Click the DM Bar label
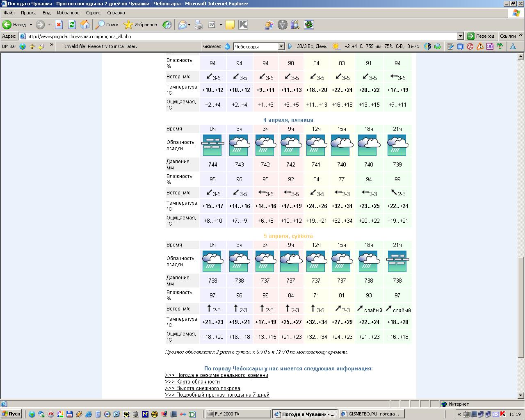This screenshot has height=420, width=525. 9,46
